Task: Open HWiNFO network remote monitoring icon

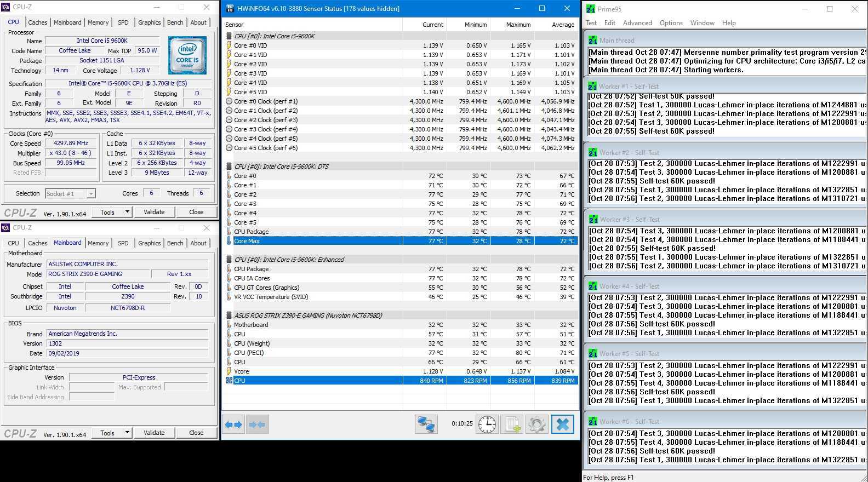Action: [426, 424]
